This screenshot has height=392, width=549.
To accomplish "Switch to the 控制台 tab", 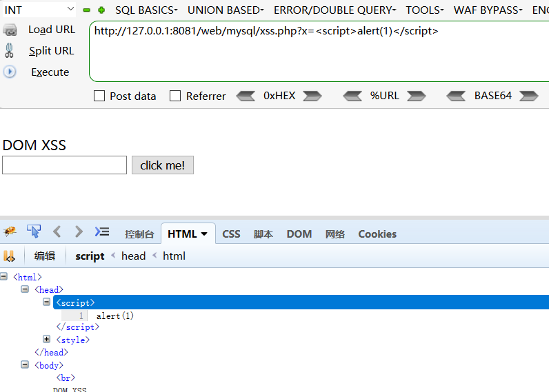I will click(x=139, y=234).
